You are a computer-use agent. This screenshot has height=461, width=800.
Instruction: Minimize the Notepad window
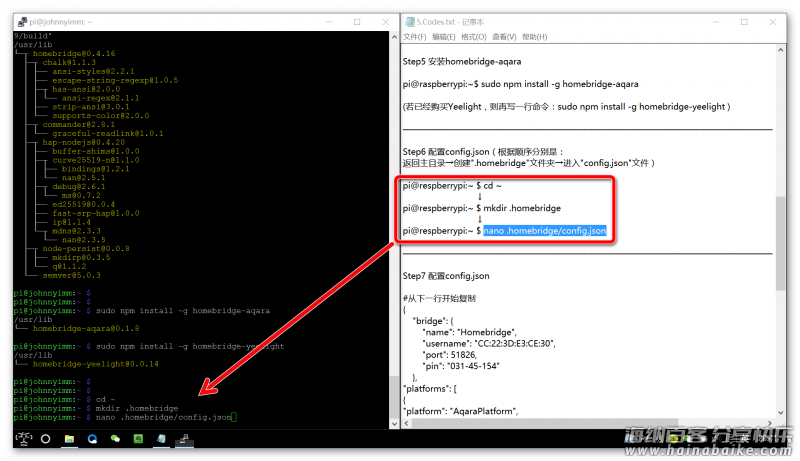tap(716, 22)
